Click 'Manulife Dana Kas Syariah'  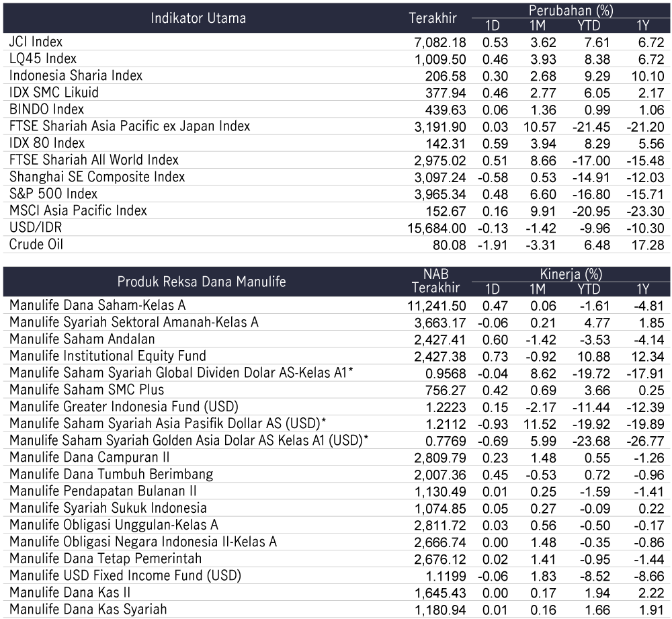tap(88, 609)
